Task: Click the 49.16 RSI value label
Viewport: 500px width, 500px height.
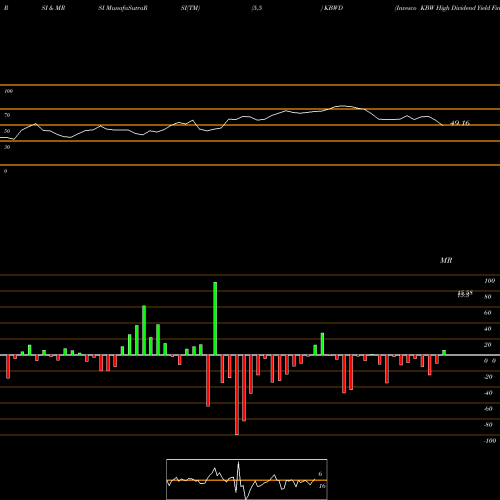Action: point(460,123)
